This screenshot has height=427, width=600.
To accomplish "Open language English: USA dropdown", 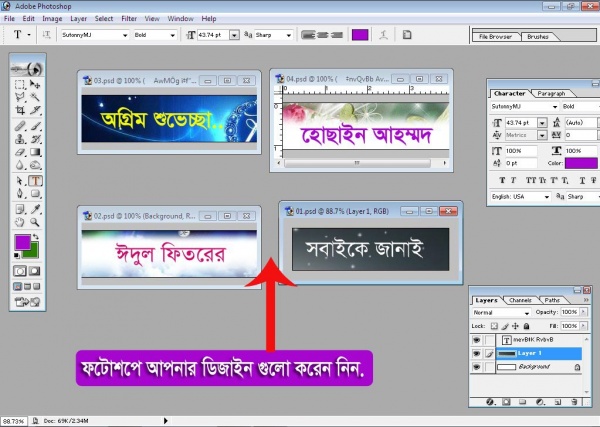I will click(x=547, y=197).
